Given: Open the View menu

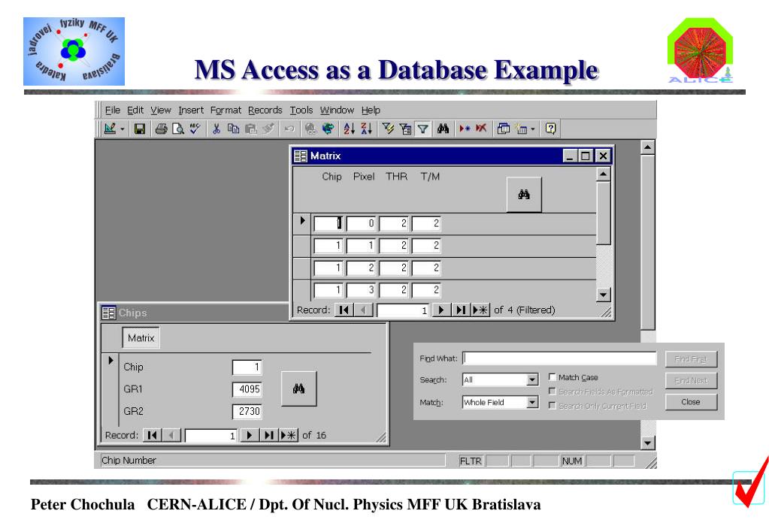Looking at the screenshot, I should [x=160, y=110].
